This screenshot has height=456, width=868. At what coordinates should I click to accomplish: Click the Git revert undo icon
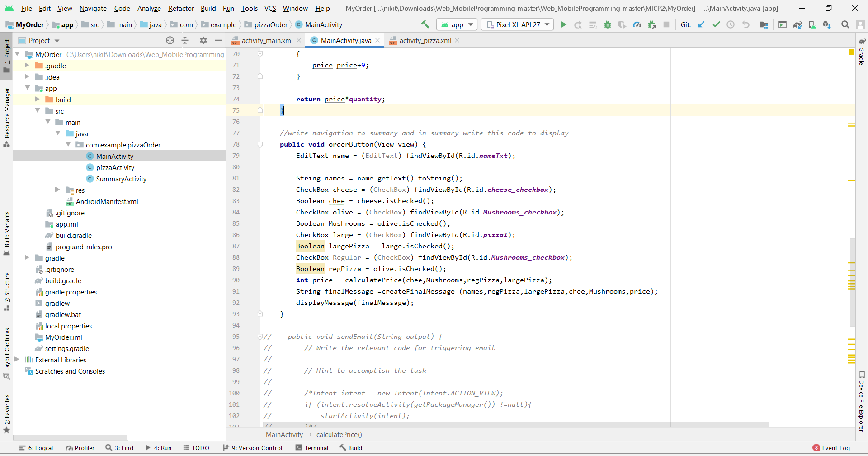[x=746, y=24]
